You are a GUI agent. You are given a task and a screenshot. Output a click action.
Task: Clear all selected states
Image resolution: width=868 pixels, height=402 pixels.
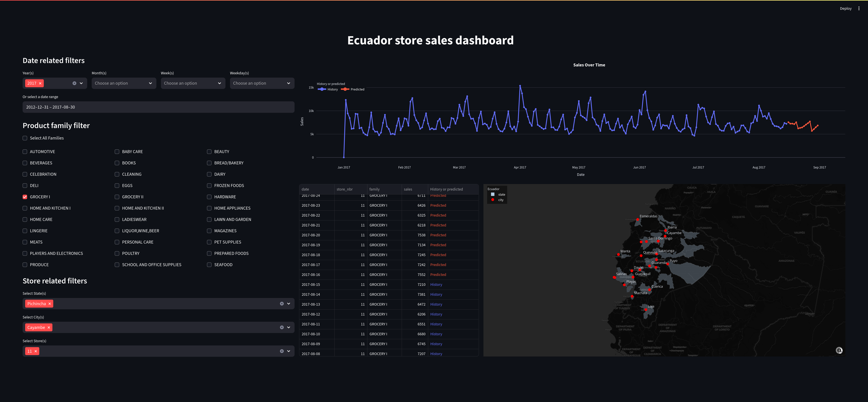click(x=282, y=304)
